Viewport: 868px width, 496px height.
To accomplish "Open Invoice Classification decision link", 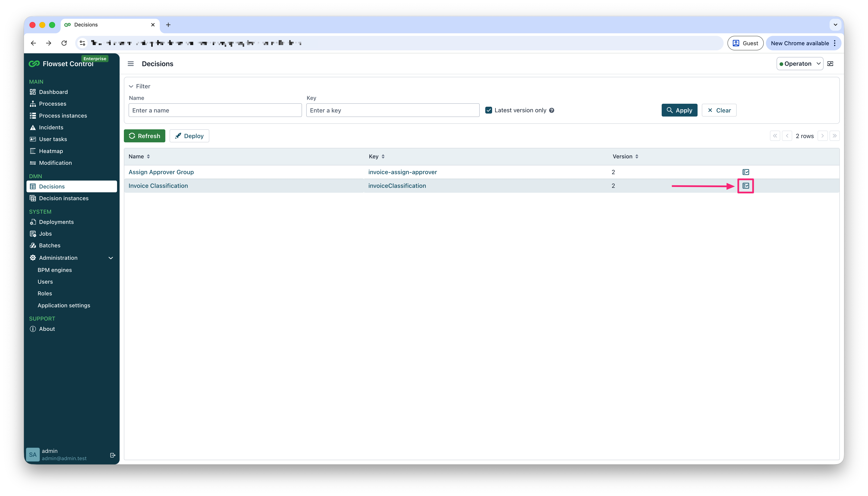I will tap(158, 186).
